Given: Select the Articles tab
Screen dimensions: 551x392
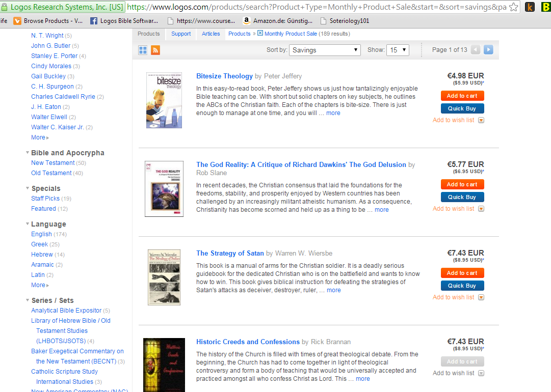Looking at the screenshot, I should tap(211, 34).
